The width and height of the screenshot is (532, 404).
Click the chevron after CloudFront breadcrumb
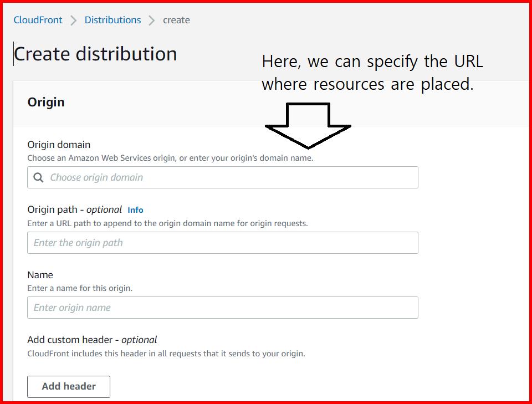click(73, 20)
